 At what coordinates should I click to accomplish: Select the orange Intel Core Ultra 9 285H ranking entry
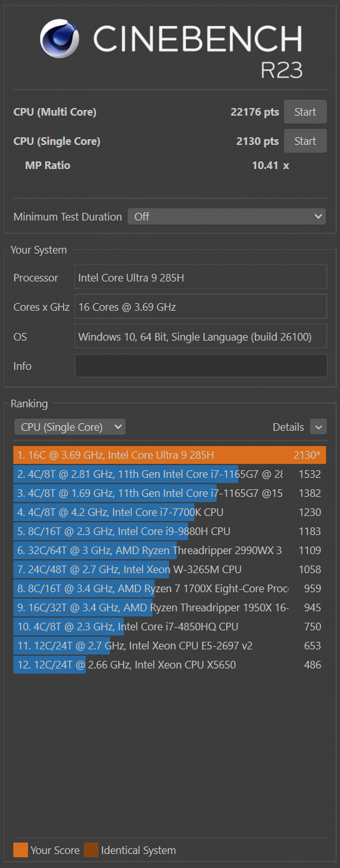[x=170, y=455]
